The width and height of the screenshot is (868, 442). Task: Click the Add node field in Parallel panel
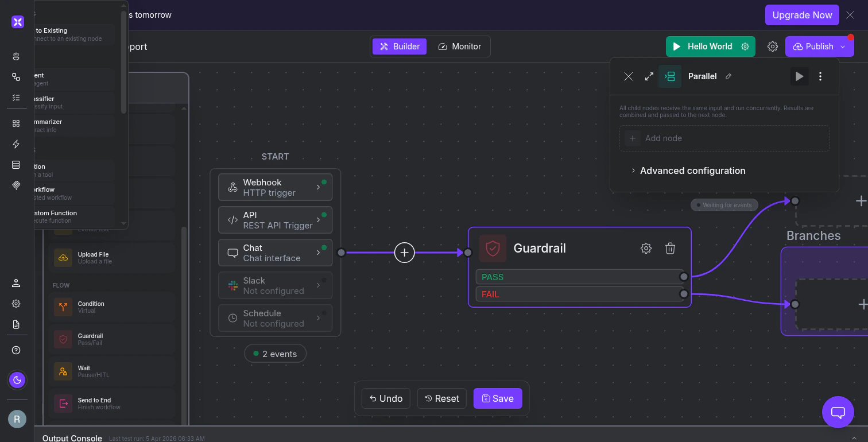724,138
